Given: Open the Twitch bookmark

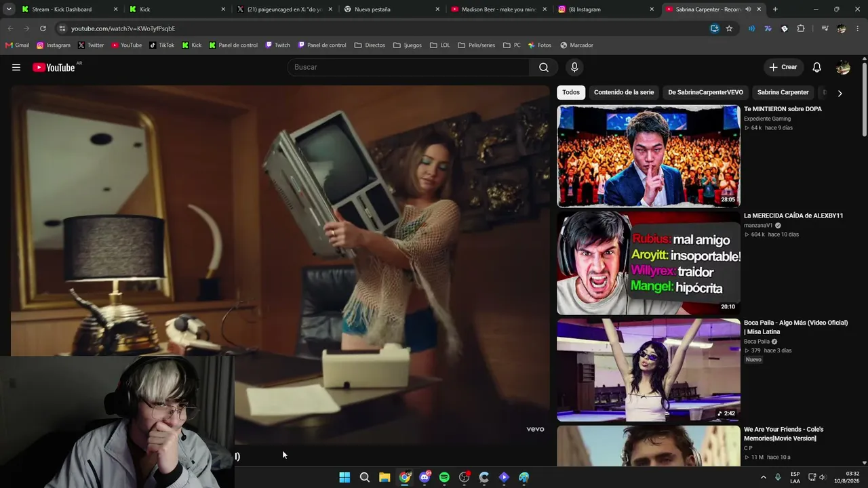Looking at the screenshot, I should tap(277, 45).
